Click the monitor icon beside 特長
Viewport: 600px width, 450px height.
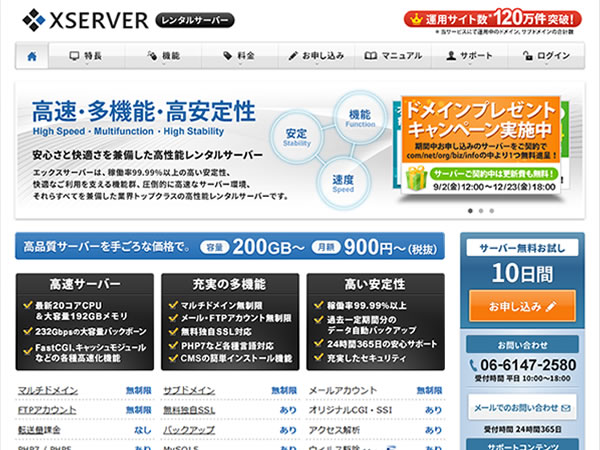tap(74, 56)
